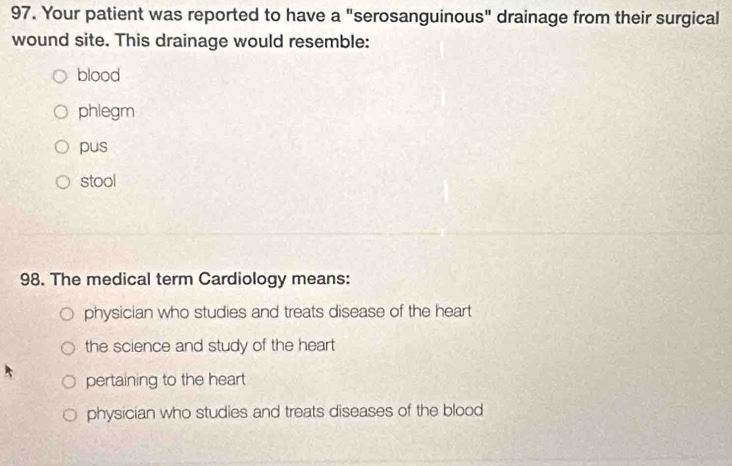
Task: Pick the "stool" radio button
Action: [63, 182]
